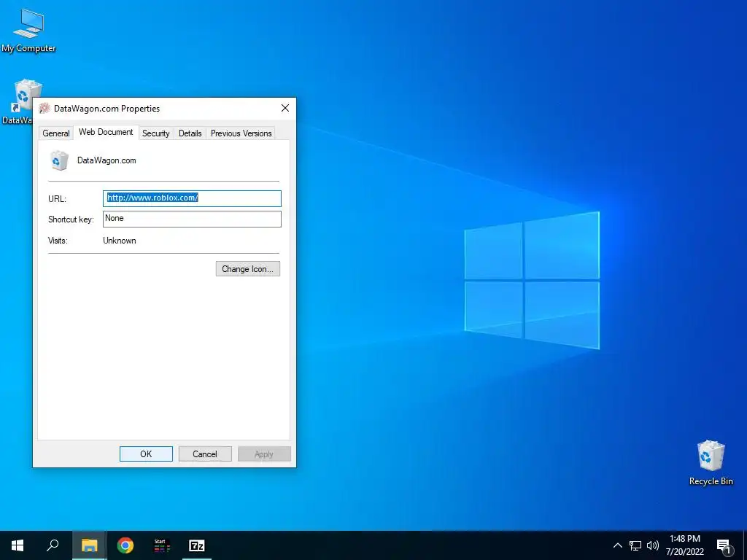Open volume speaker tray icon
This screenshot has width=747, height=560.
[653, 545]
